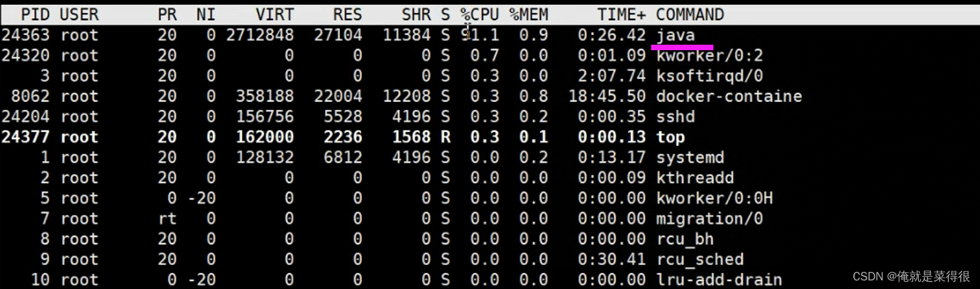Click RES value 6812
Screen dimensions: 980x289
tap(342, 157)
